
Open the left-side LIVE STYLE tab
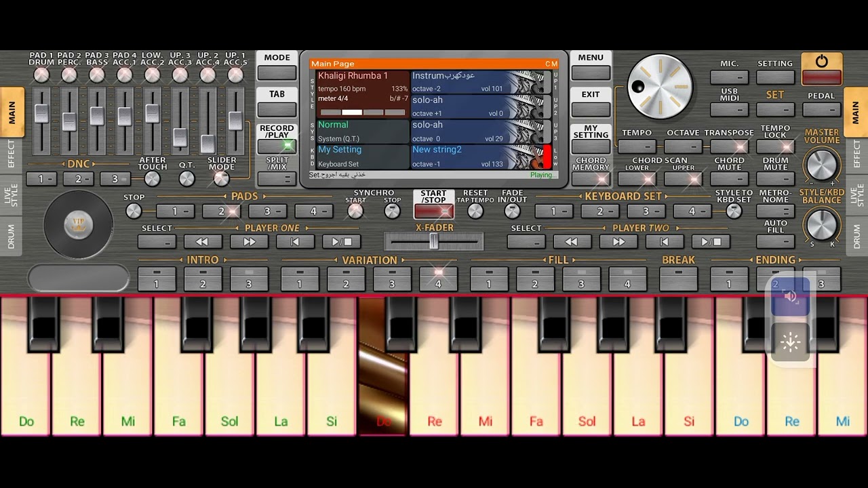click(12, 194)
